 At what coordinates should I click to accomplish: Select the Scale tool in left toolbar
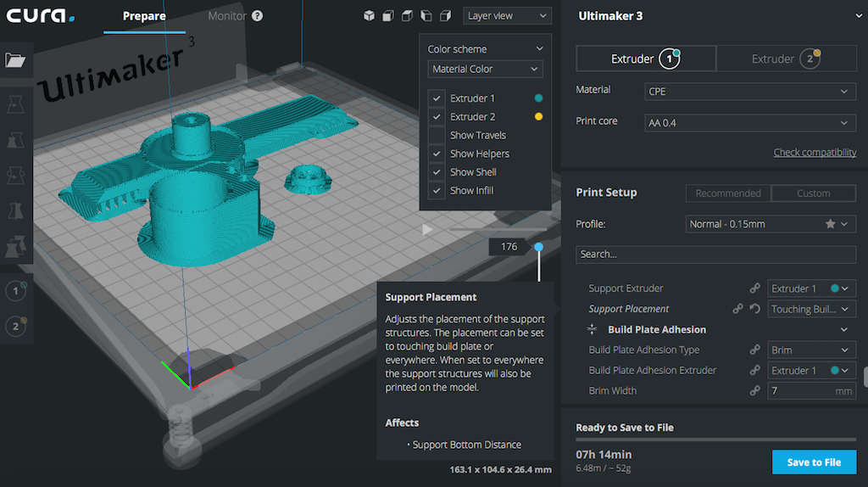15,140
